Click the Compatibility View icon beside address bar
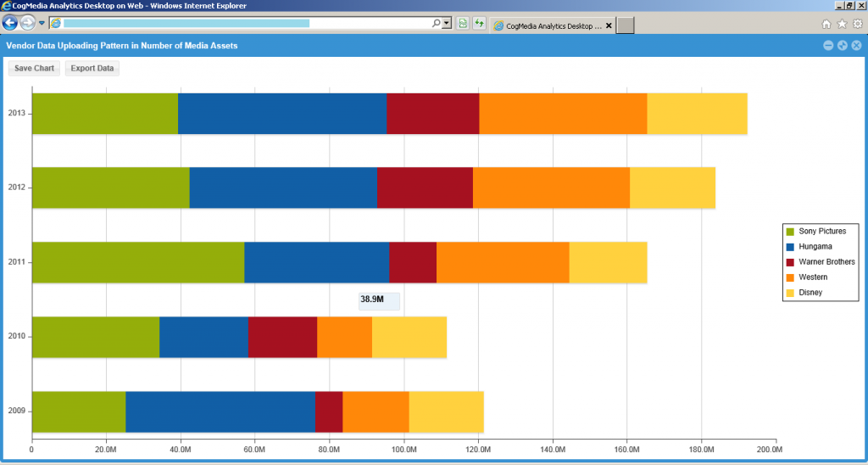868x465 pixels. point(463,24)
